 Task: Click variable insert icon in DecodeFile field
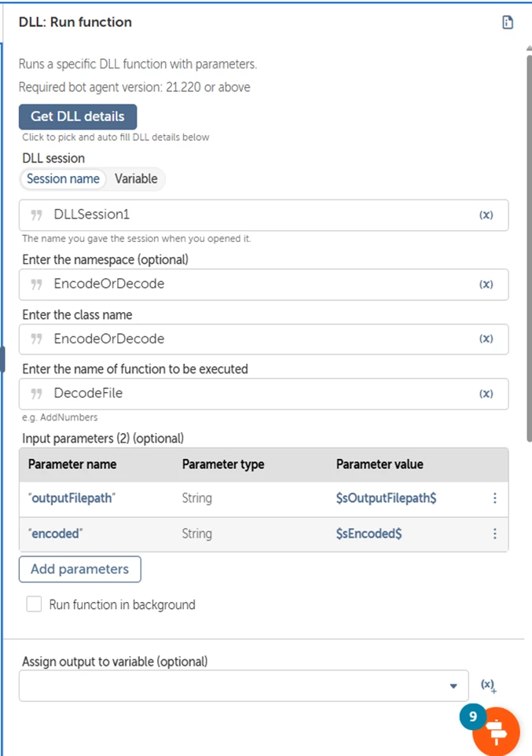coord(486,394)
